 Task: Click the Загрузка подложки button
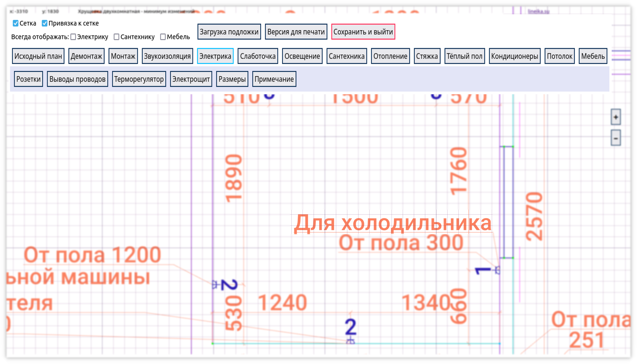[x=229, y=32]
